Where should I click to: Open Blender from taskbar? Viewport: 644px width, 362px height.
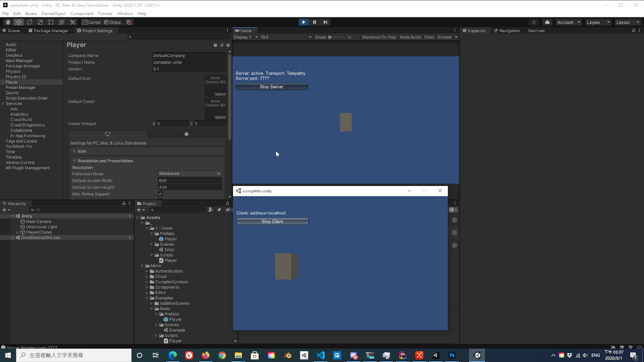click(288, 355)
